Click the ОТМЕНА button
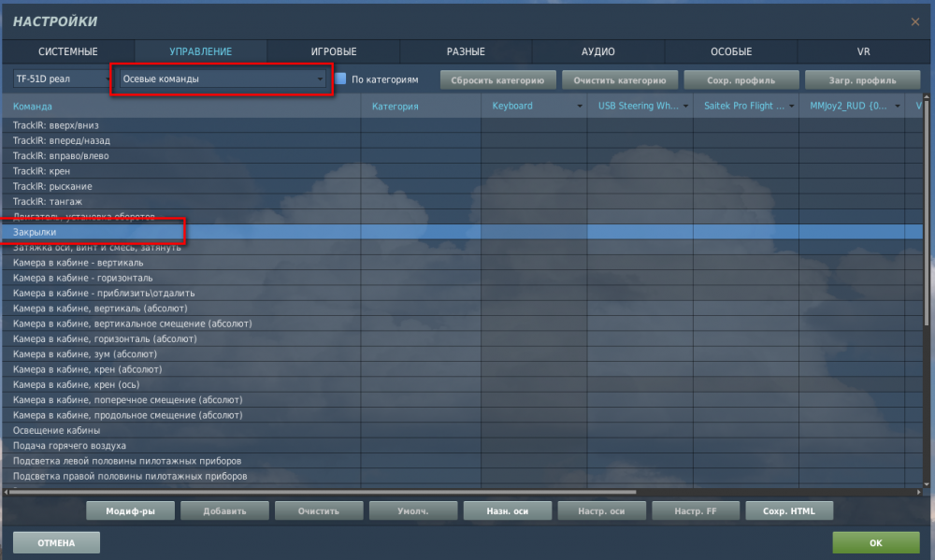Screen dimensions: 935x560 coord(57,543)
